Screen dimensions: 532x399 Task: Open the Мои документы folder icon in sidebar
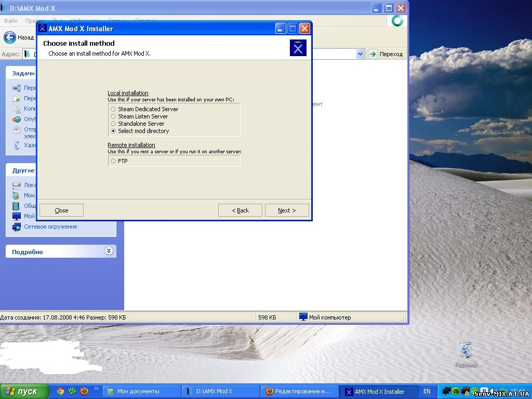[16, 195]
